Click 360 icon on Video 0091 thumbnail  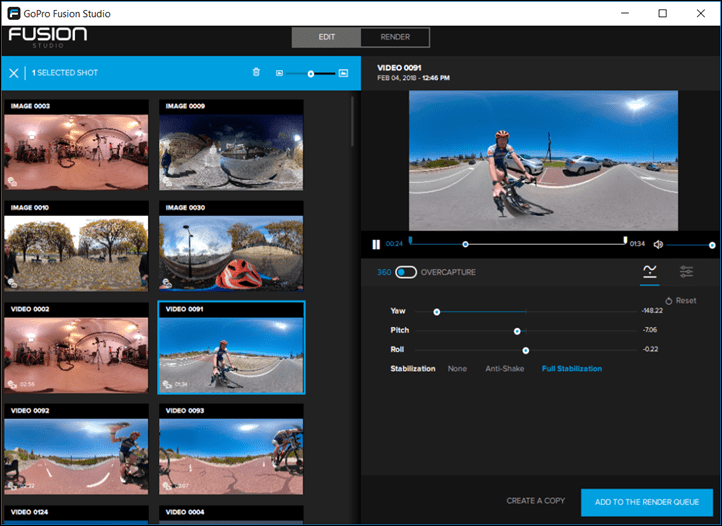[x=167, y=384]
